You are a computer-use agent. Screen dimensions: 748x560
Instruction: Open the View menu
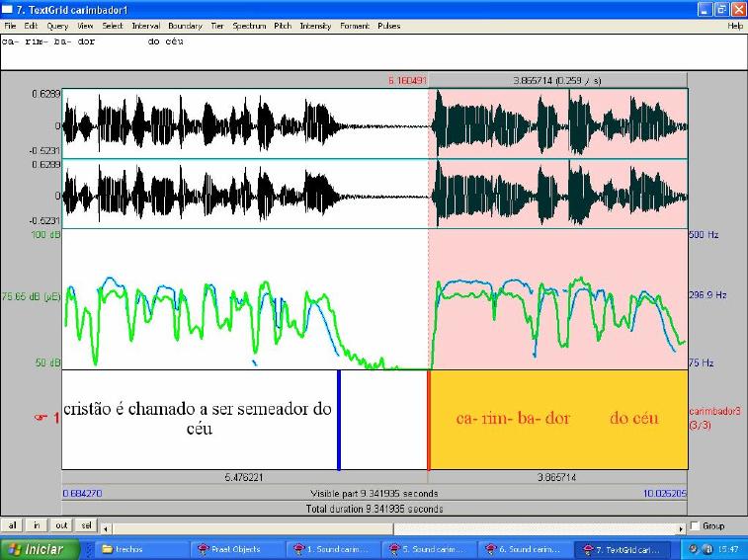click(x=85, y=26)
